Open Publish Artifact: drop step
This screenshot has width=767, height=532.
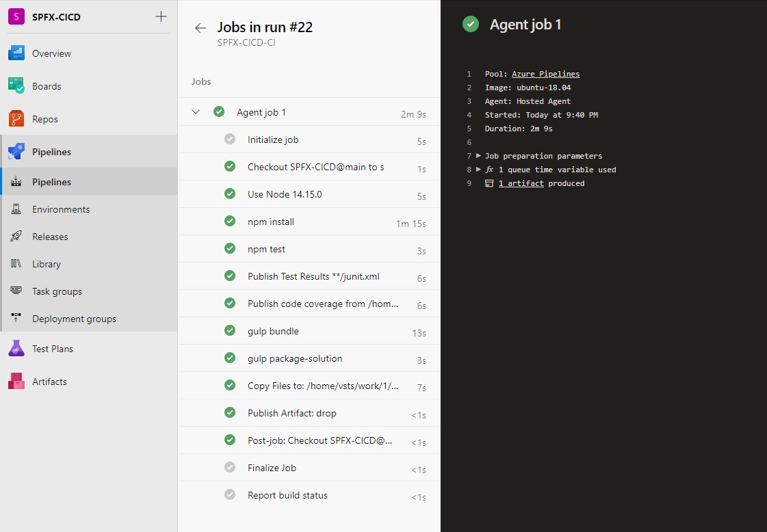point(291,413)
